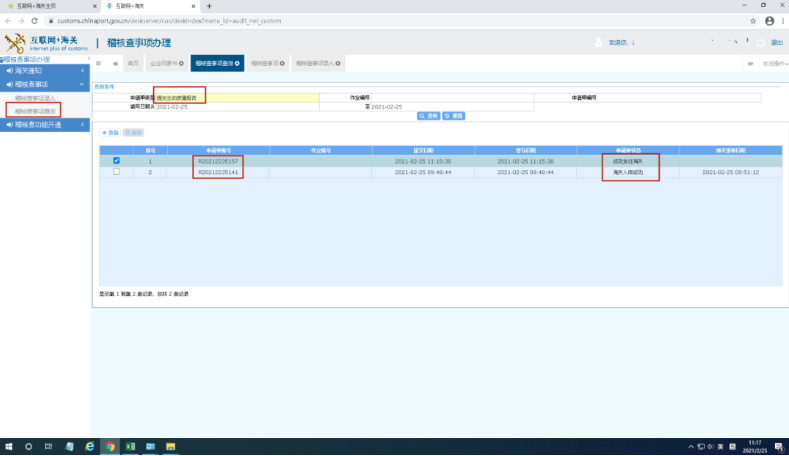Click status cell 成功发往海关
The image size is (789, 456).
point(627,161)
